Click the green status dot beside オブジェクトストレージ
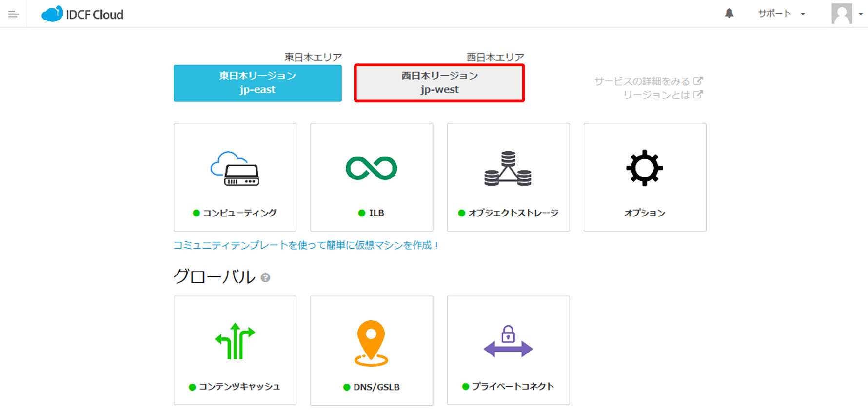This screenshot has height=412, width=868. click(461, 213)
